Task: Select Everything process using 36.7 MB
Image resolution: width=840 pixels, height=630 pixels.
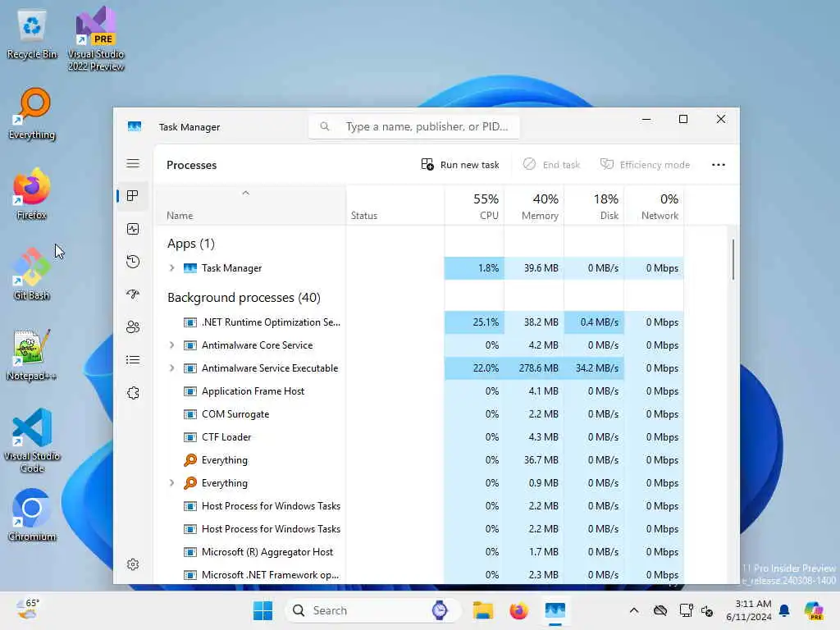Action: 419,459
